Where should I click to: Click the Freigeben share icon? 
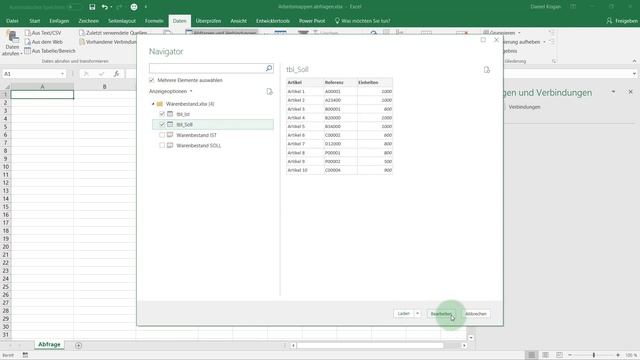609,21
